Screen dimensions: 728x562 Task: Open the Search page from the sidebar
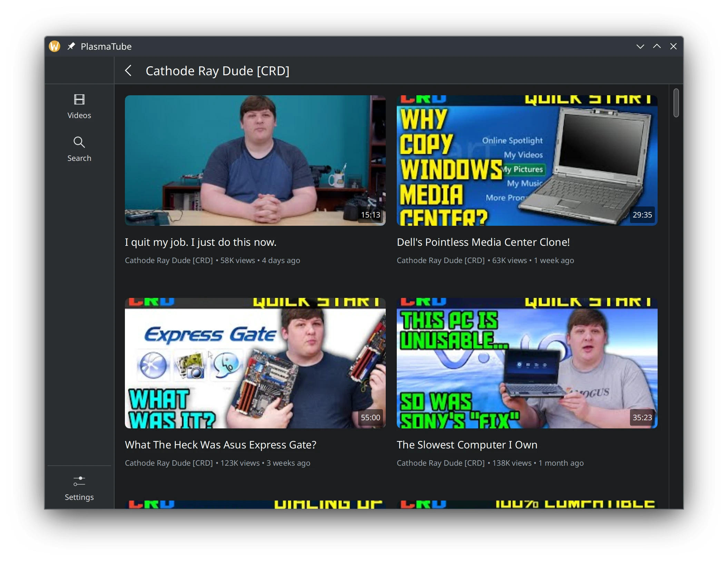[x=79, y=149]
